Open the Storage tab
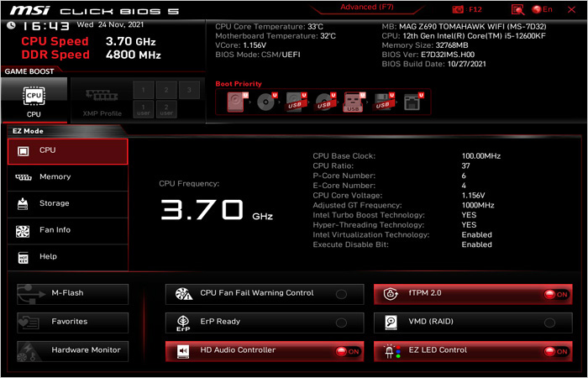The width and height of the screenshot is (588, 378). pyautogui.click(x=67, y=204)
